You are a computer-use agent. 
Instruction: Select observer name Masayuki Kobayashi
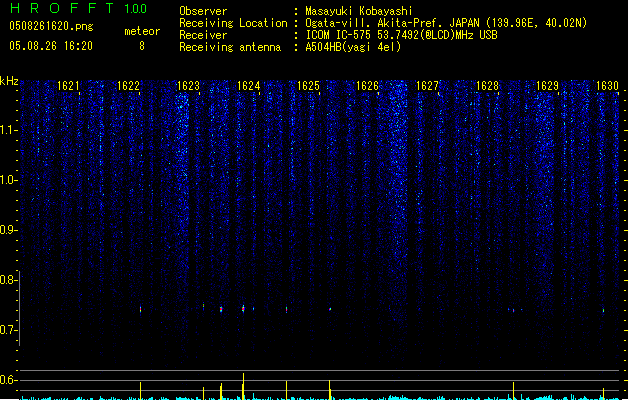[359, 11]
